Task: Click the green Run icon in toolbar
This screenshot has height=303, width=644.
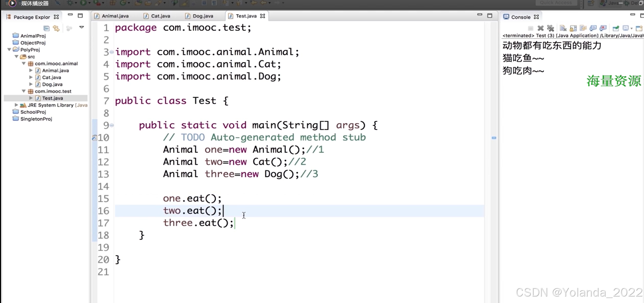Action: coord(83,3)
